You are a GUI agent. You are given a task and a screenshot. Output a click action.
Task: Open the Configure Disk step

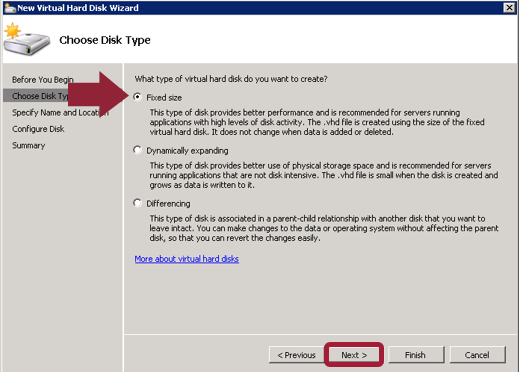38,129
